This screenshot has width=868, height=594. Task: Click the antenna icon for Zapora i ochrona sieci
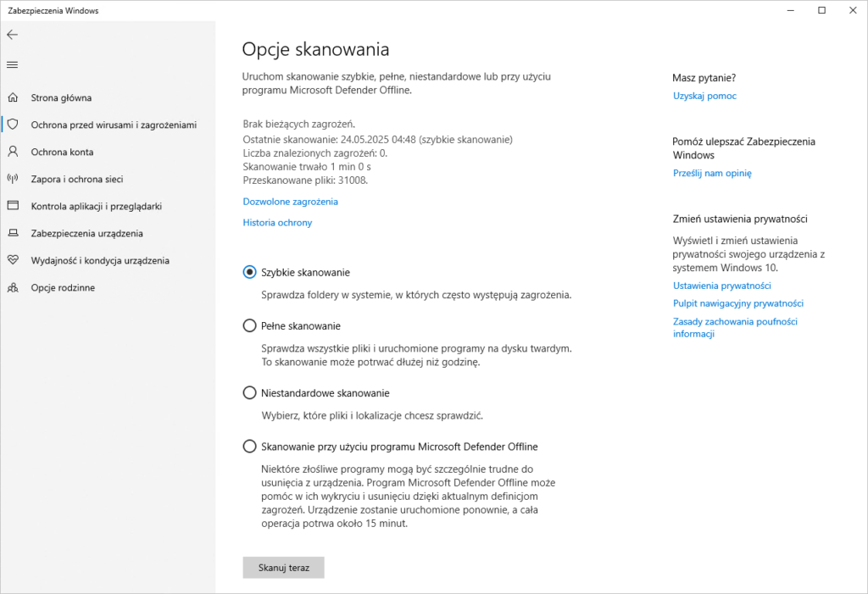[x=13, y=179]
